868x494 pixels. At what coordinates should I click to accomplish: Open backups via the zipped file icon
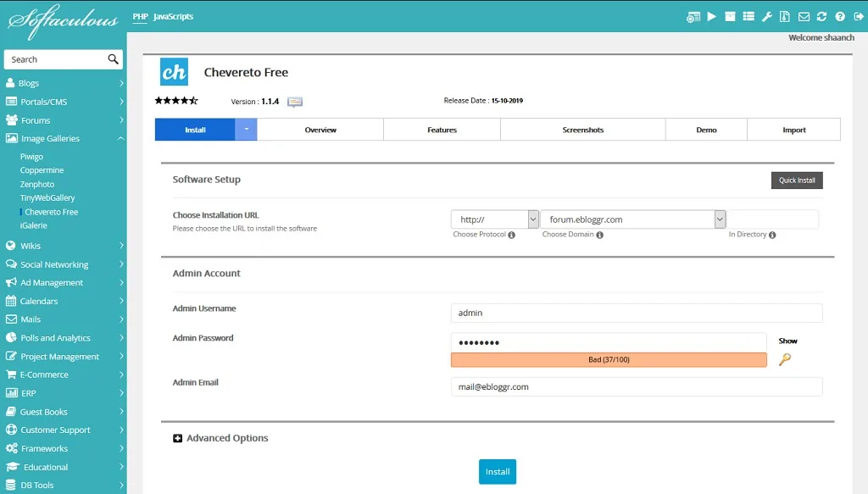tap(784, 17)
